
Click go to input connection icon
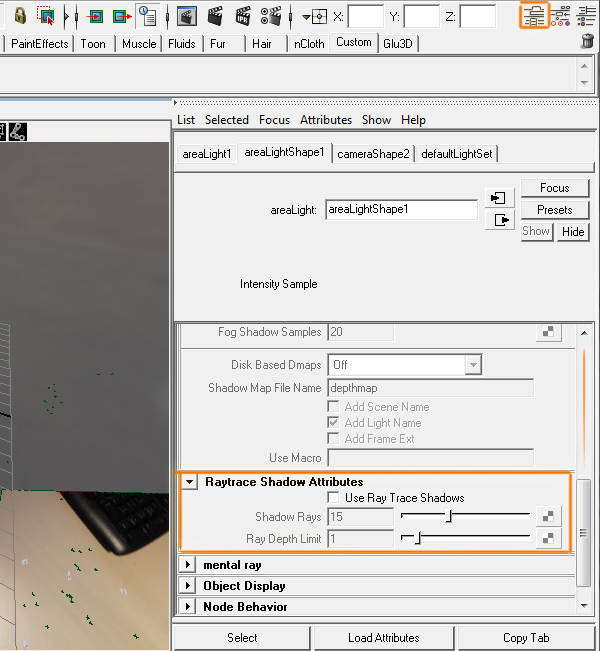500,198
